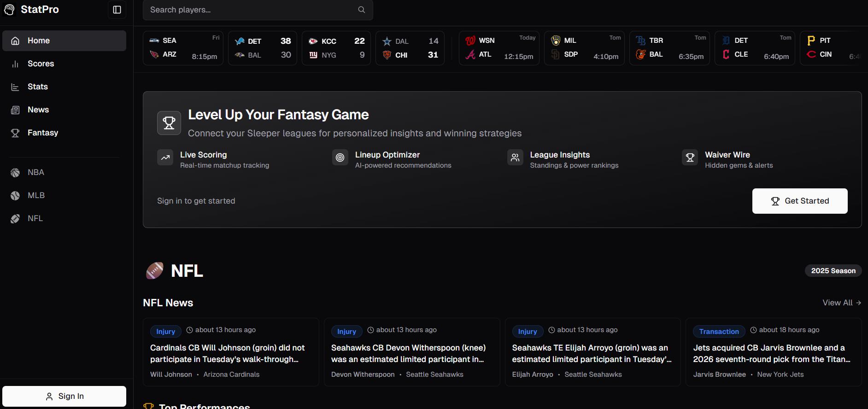868x409 pixels.
Task: Follow the View All news link
Action: [x=841, y=303]
